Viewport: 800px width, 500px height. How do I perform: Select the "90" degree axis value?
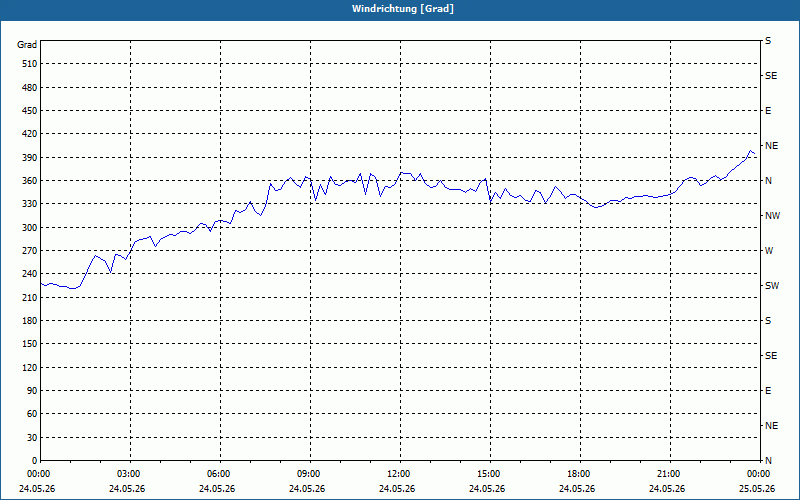click(32, 391)
